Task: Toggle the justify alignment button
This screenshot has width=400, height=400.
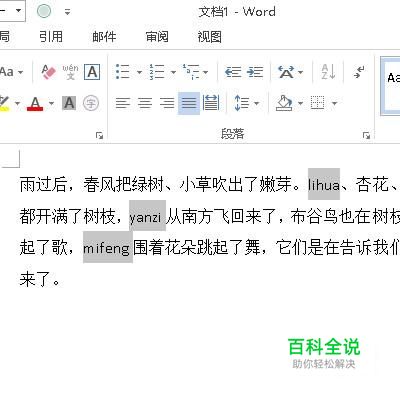Action: pos(189,103)
